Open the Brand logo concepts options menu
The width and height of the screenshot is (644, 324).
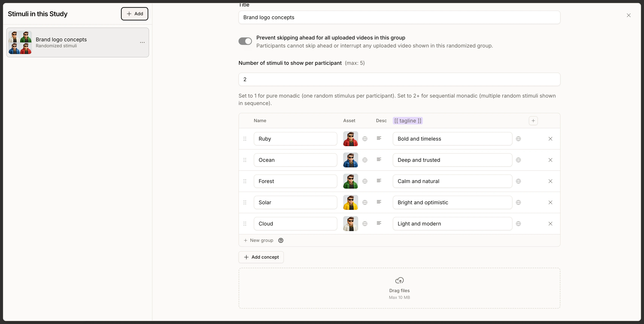tap(142, 42)
